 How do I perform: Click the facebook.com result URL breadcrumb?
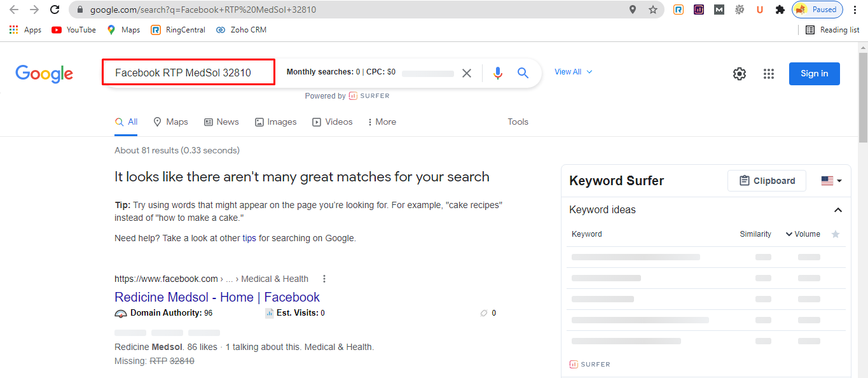211,279
